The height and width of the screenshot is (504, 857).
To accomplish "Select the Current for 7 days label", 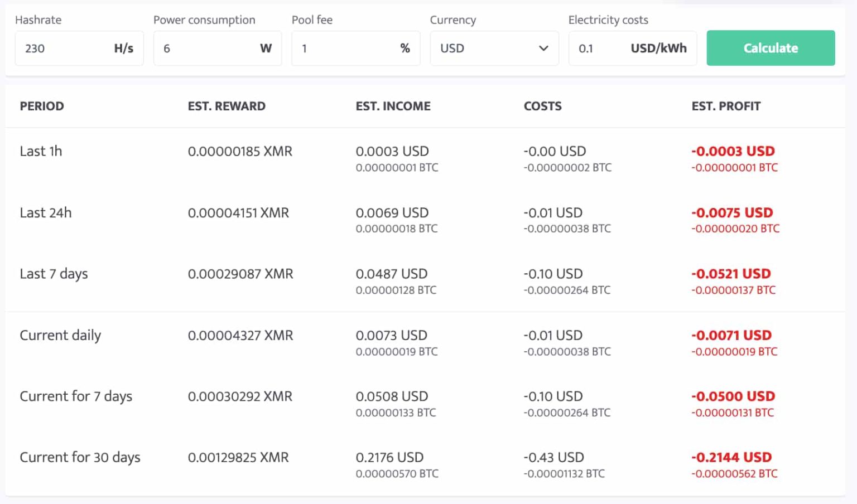I will (76, 397).
